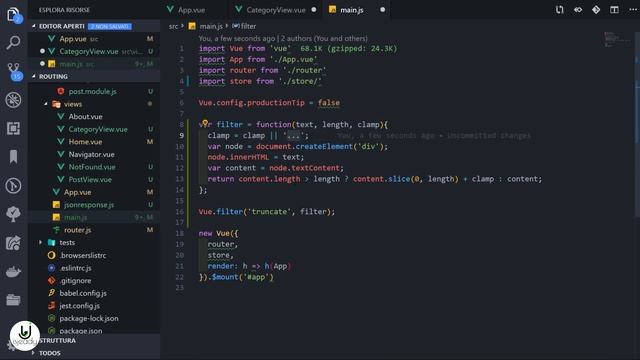Image resolution: width=640 pixels, height=360 pixels.
Task: Click the Vue icon of About.vue
Action: 61,116
